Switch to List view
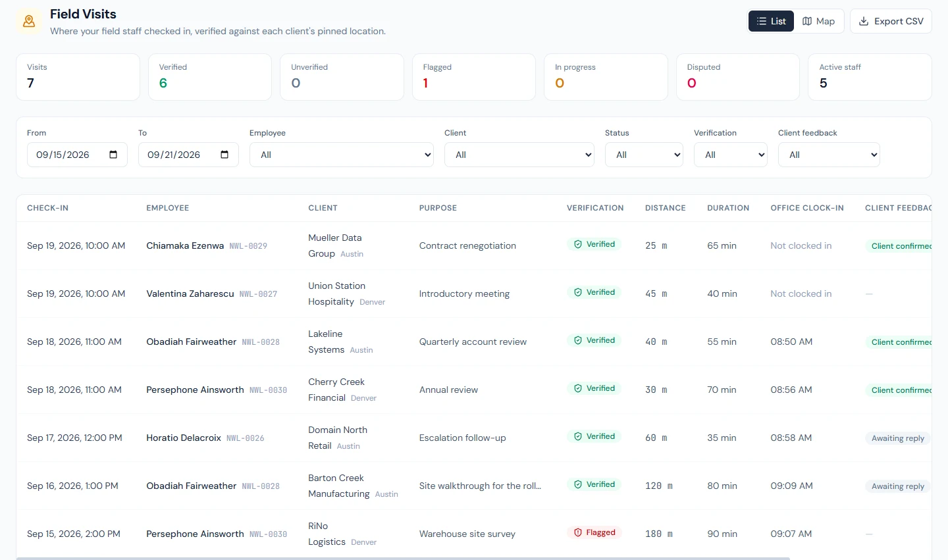Screen dimensions: 948x560 tap(771, 21)
